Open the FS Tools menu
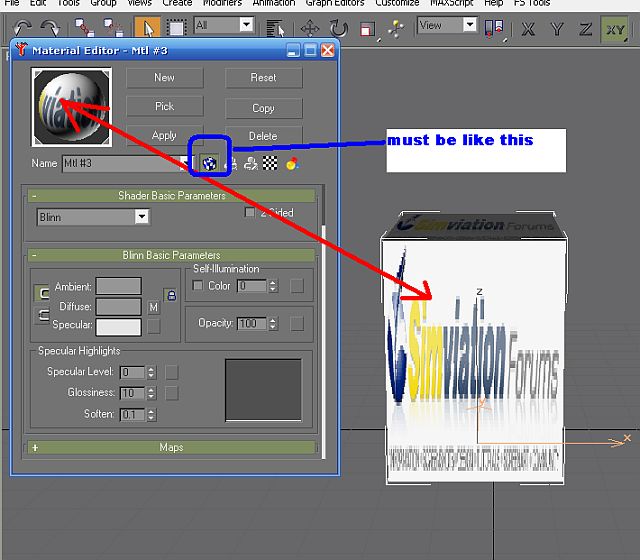 pos(532,3)
